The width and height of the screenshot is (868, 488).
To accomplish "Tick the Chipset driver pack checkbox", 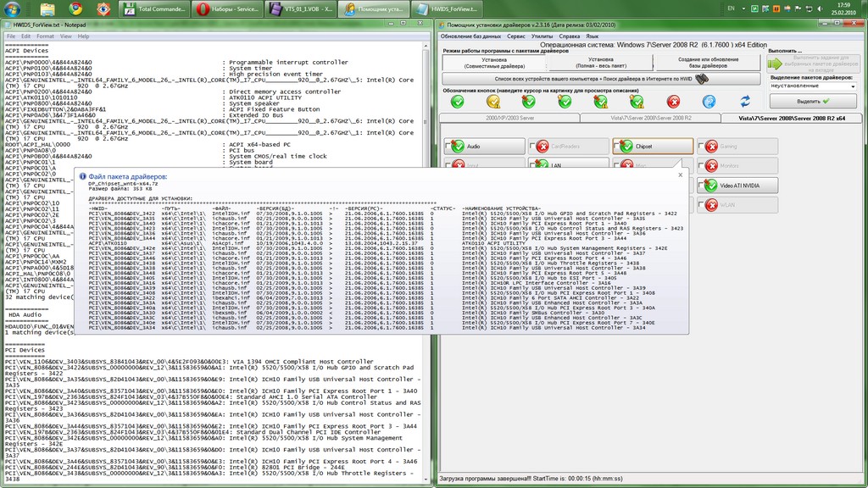I will (x=617, y=147).
